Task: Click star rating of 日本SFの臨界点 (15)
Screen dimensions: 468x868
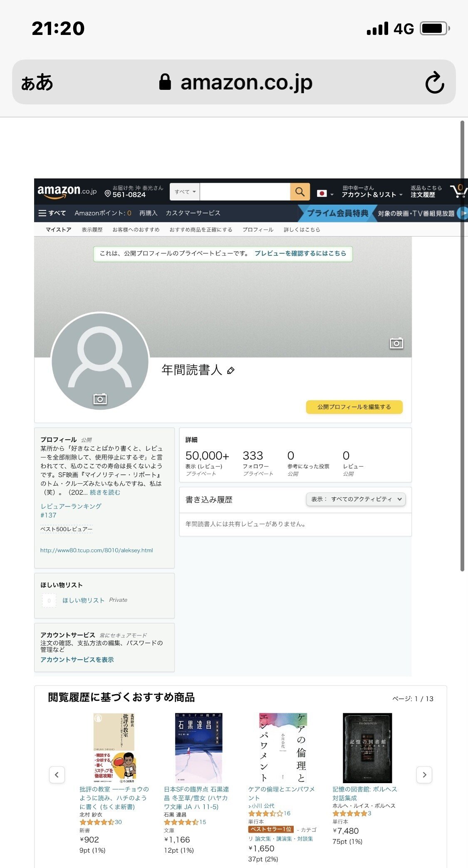Action: 182,822
